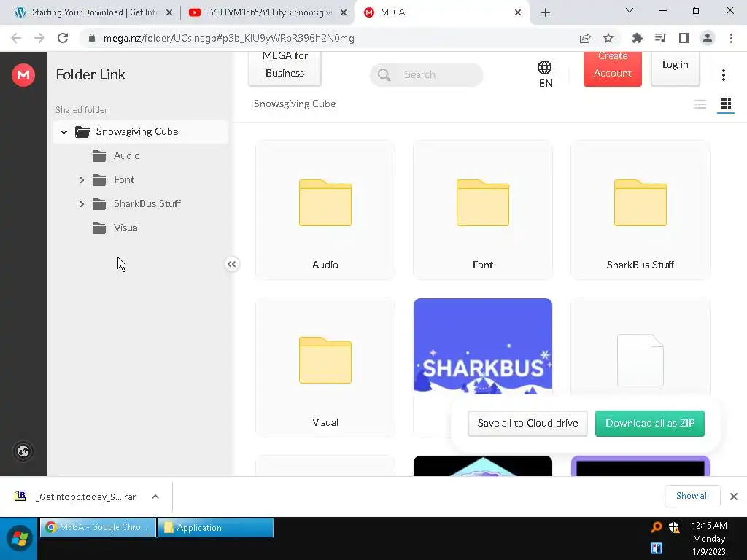Click the MEGA logo in the sidebar

[23, 75]
